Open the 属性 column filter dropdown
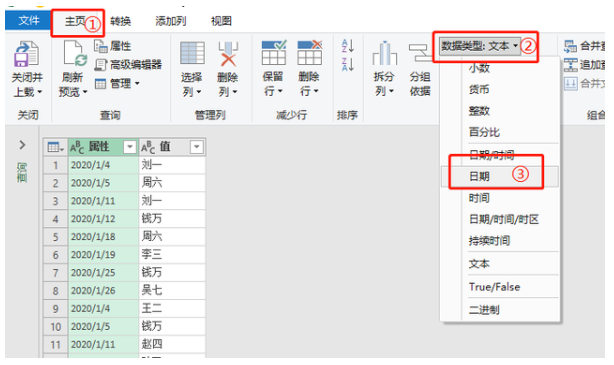 (129, 147)
